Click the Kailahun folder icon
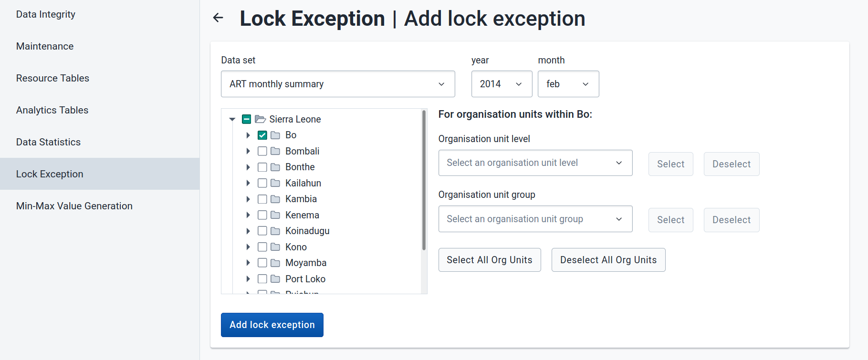Screen dimensions: 868x360 click(x=275, y=183)
